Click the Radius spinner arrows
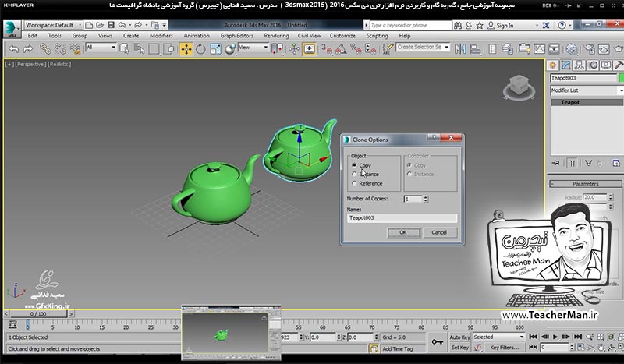This screenshot has height=364, width=624. [x=610, y=197]
